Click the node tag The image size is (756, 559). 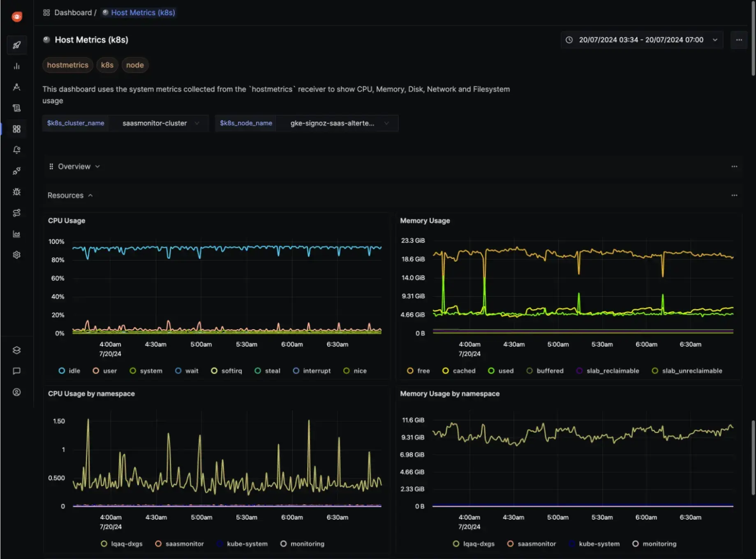click(x=135, y=65)
